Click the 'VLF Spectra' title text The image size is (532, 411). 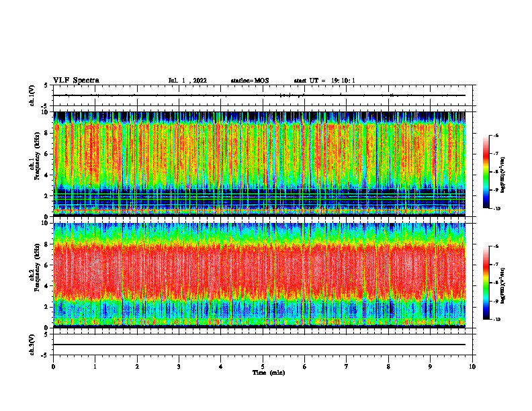[x=76, y=81]
